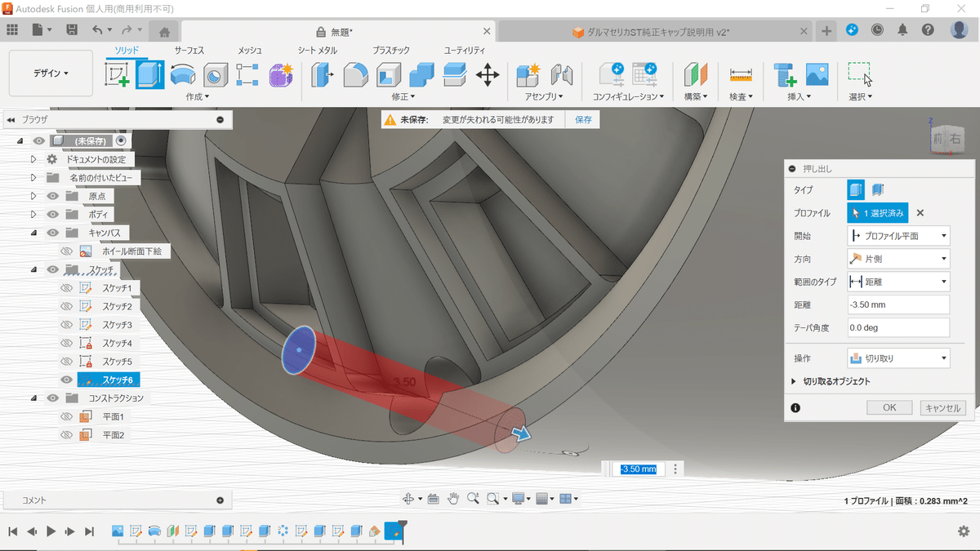Select the Move/Copy cross-arrow tool

(488, 75)
